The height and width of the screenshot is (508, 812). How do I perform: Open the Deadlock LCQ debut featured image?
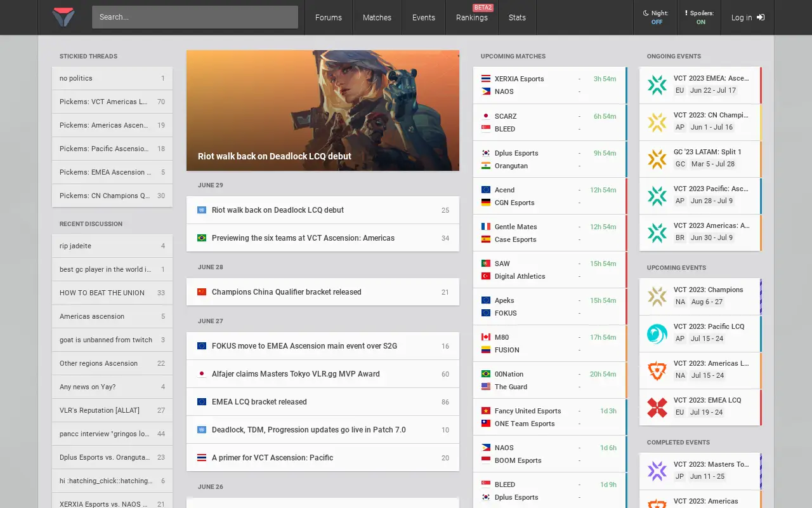click(323, 110)
